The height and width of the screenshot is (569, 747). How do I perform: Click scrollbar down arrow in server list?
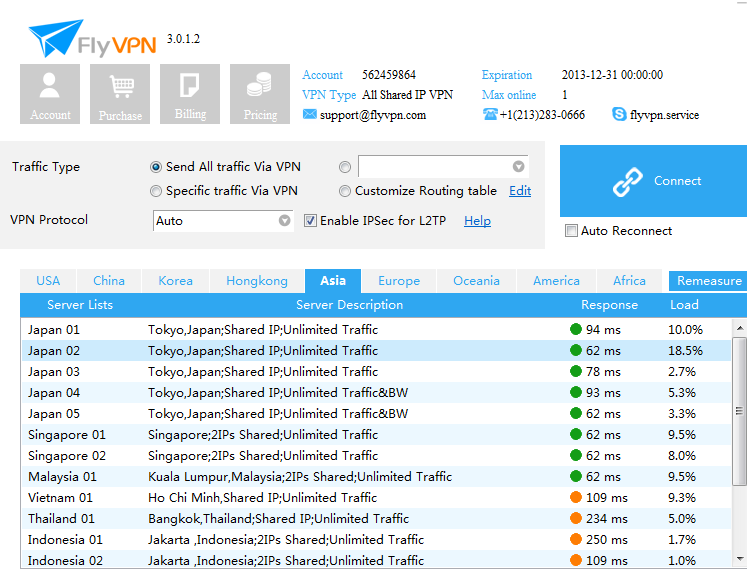739,559
